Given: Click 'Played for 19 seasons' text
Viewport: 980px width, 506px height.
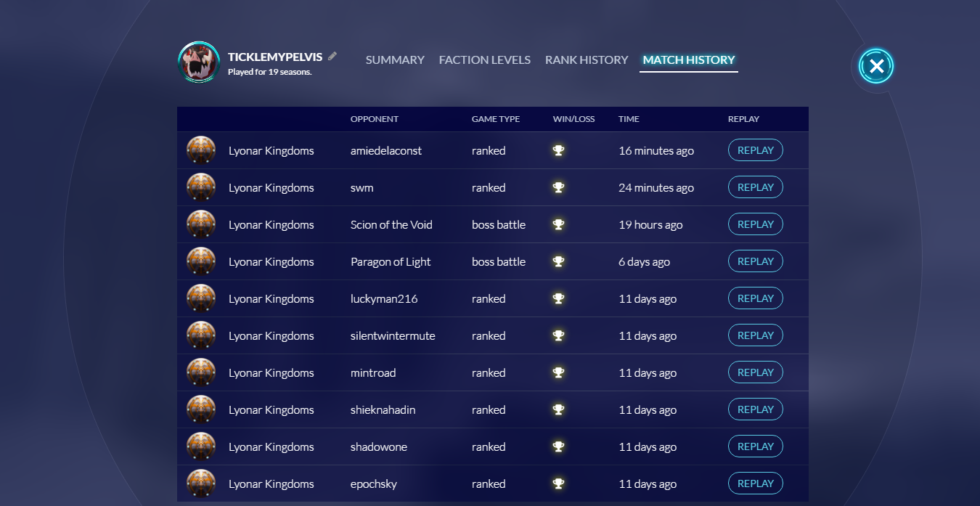Looking at the screenshot, I should click(269, 72).
